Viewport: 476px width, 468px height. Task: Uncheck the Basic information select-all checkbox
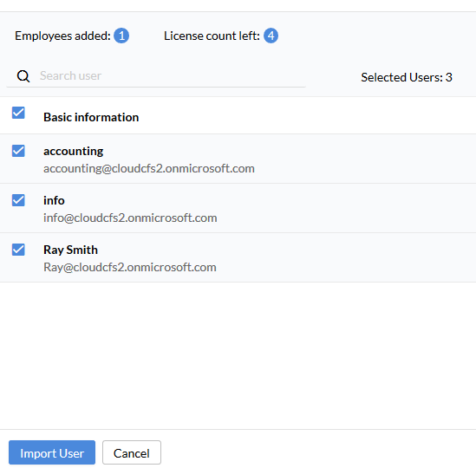point(18,113)
